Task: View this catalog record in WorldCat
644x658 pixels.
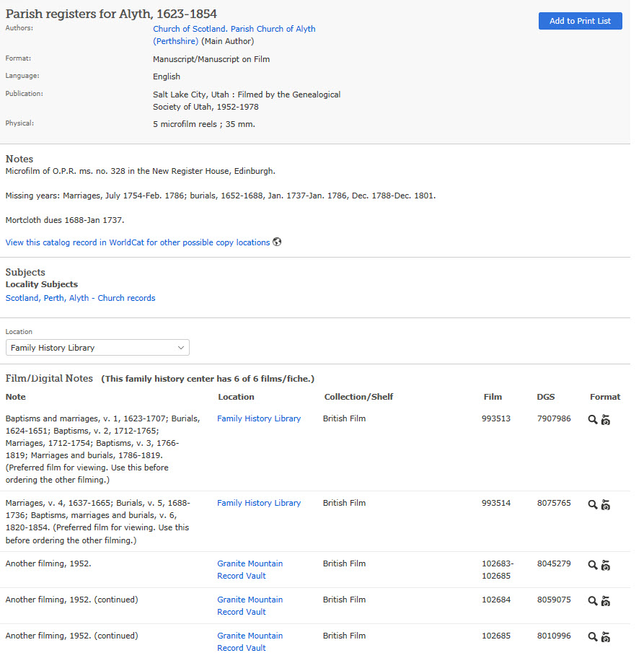Action: tap(138, 242)
